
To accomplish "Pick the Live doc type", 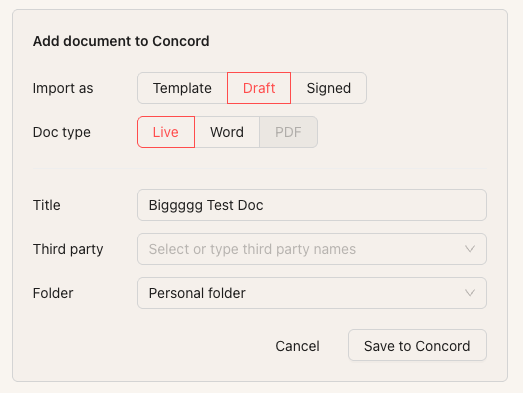I will 166,132.
